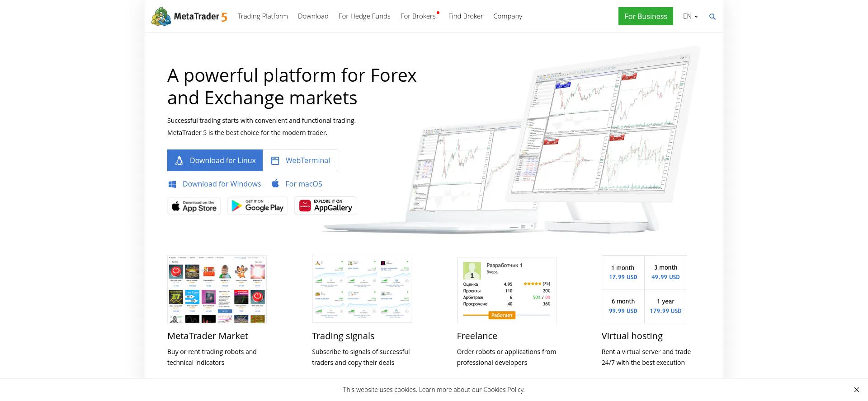Click the Trading signals thumbnail image
The height and width of the screenshot is (401, 868).
tap(362, 289)
